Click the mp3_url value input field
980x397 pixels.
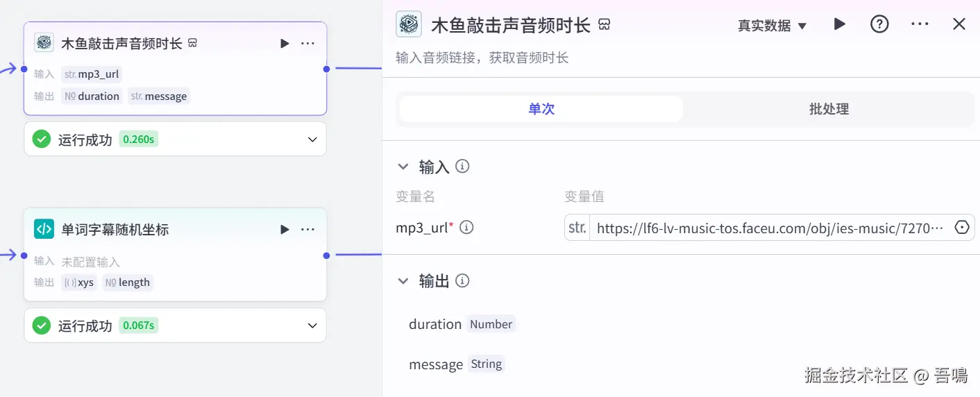(770, 228)
